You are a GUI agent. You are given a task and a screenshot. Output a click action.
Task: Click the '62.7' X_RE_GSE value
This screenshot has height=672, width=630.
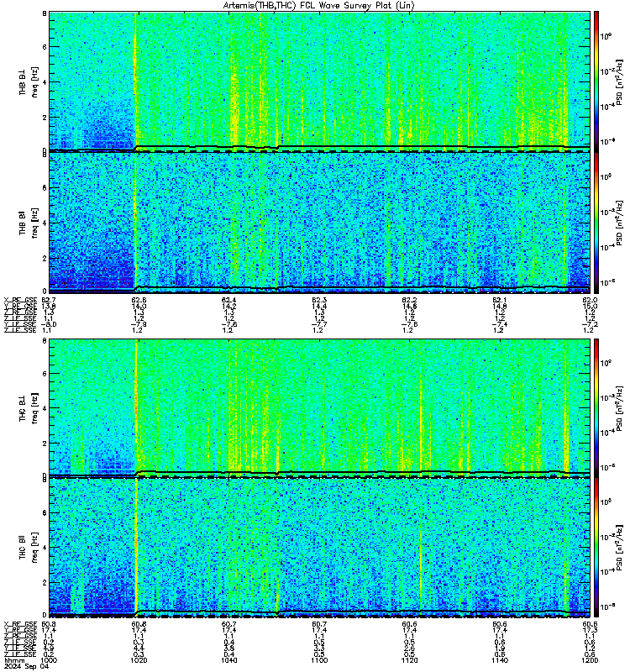(48, 300)
